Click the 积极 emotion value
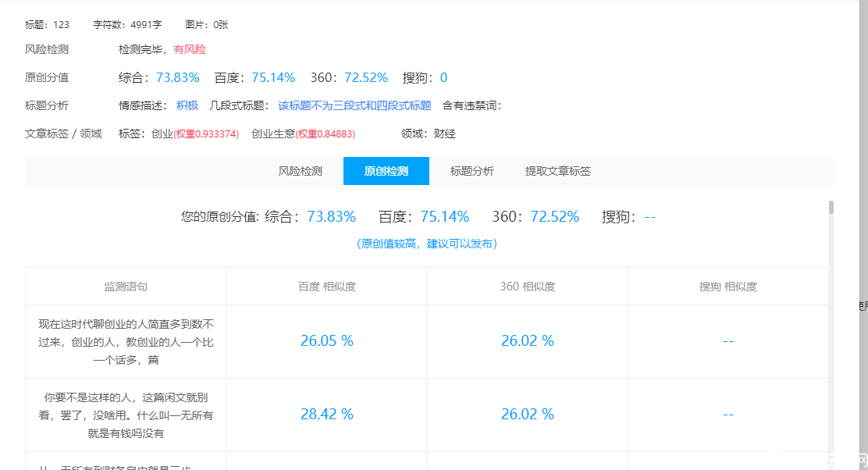The height and width of the screenshot is (470, 868). (x=187, y=105)
